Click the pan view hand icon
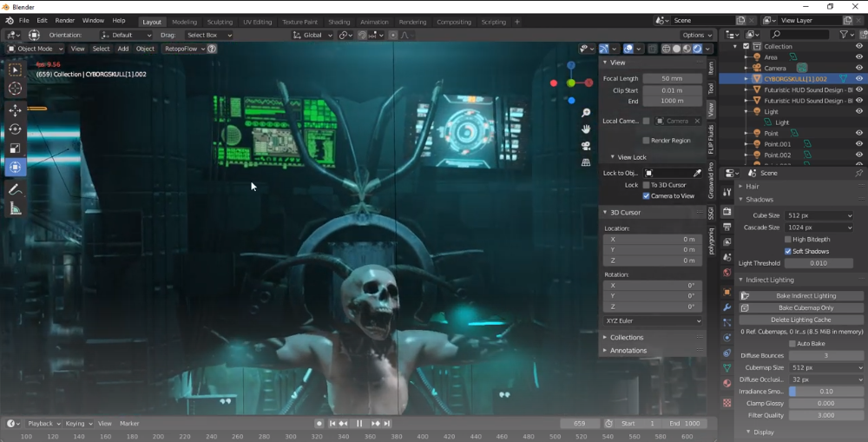Image resolution: width=868 pixels, height=442 pixels. click(x=586, y=129)
